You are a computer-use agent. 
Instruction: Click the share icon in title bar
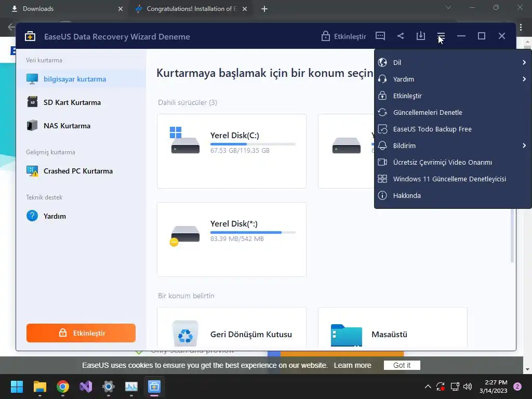(401, 36)
